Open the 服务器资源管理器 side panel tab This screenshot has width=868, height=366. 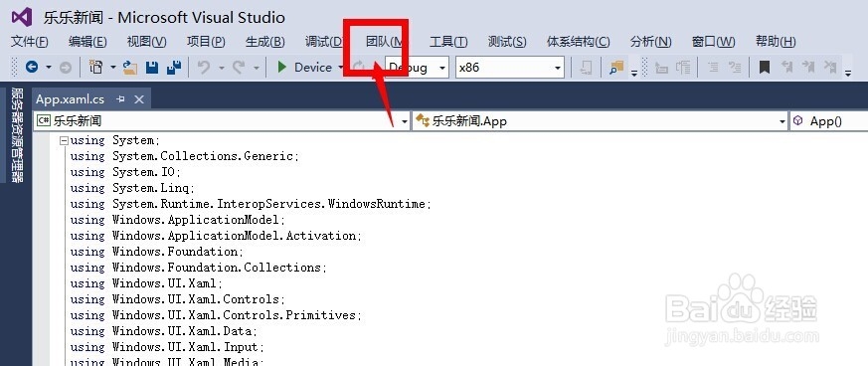(x=17, y=134)
